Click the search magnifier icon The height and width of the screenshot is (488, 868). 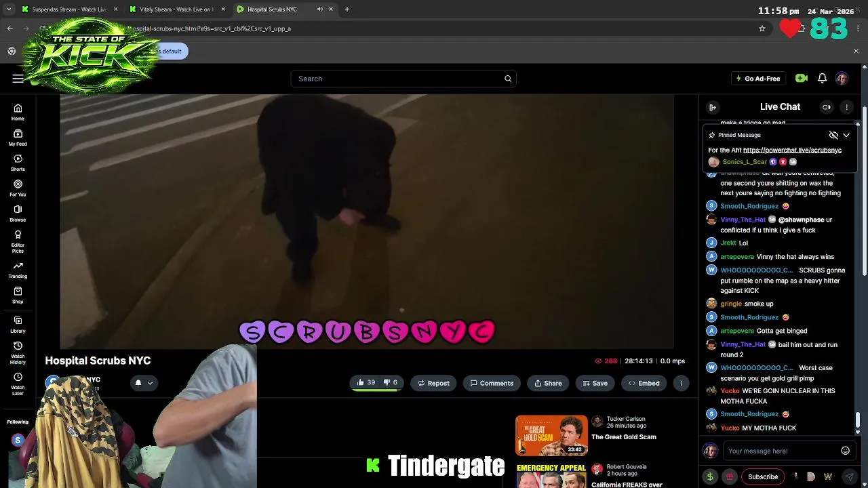[x=508, y=79]
